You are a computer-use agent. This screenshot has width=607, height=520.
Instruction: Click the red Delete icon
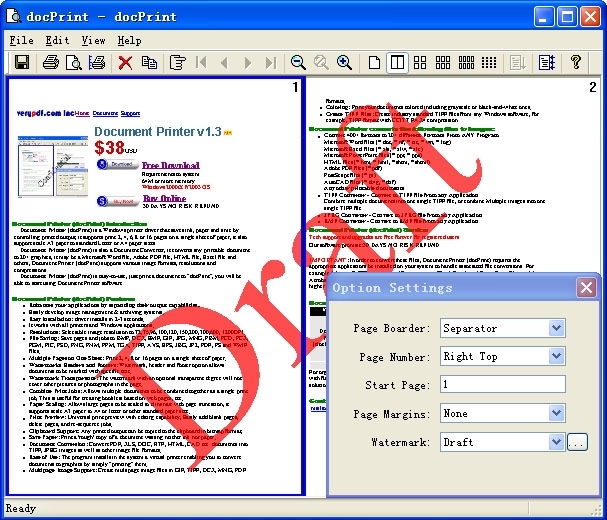[x=125, y=62]
